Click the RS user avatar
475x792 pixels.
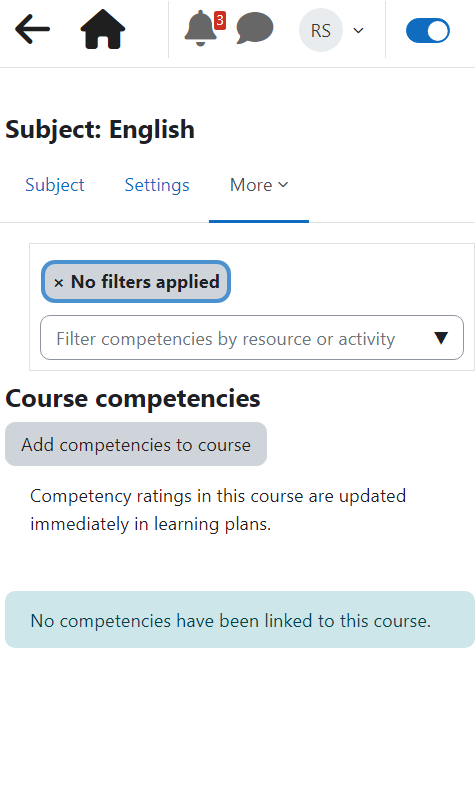pos(321,30)
